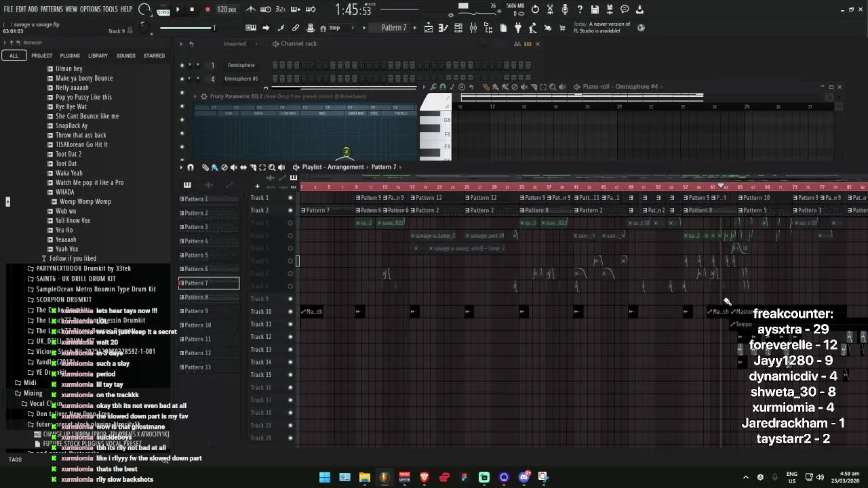Image resolution: width=868 pixels, height=488 pixels.
Task: Unmute Track 4 in the playlist
Action: pyautogui.click(x=290, y=236)
